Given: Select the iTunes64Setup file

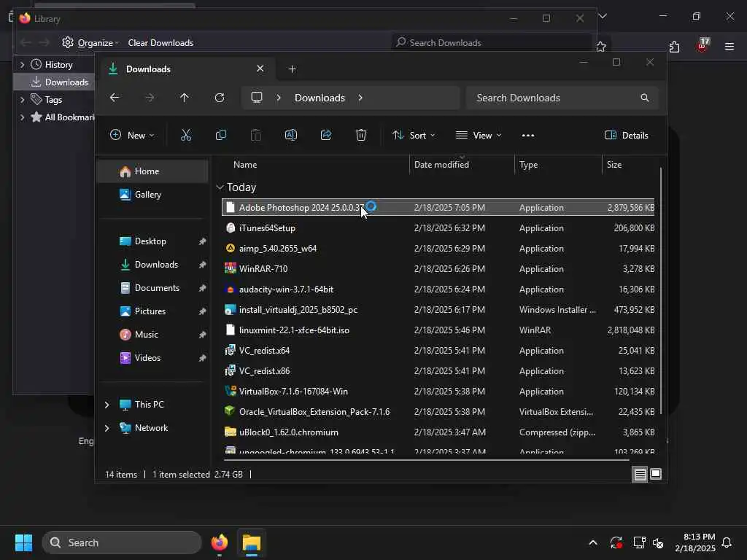Looking at the screenshot, I should pyautogui.click(x=438, y=228).
